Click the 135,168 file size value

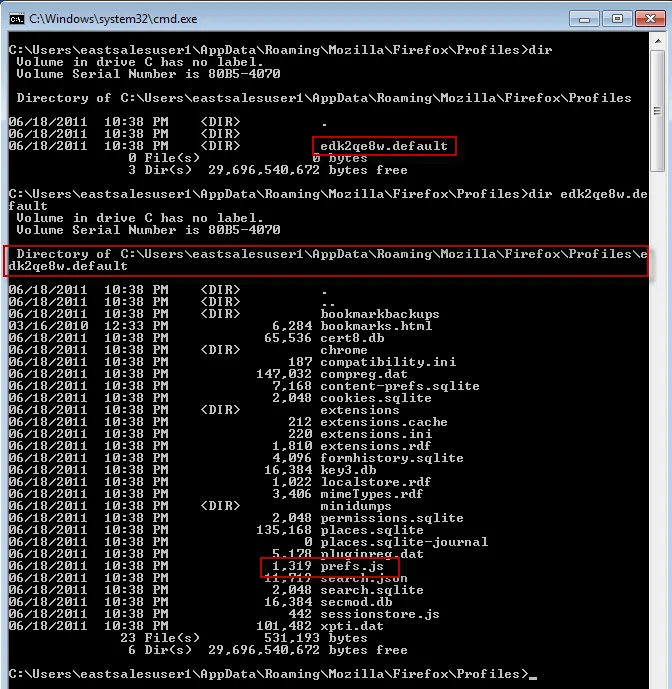click(x=284, y=530)
